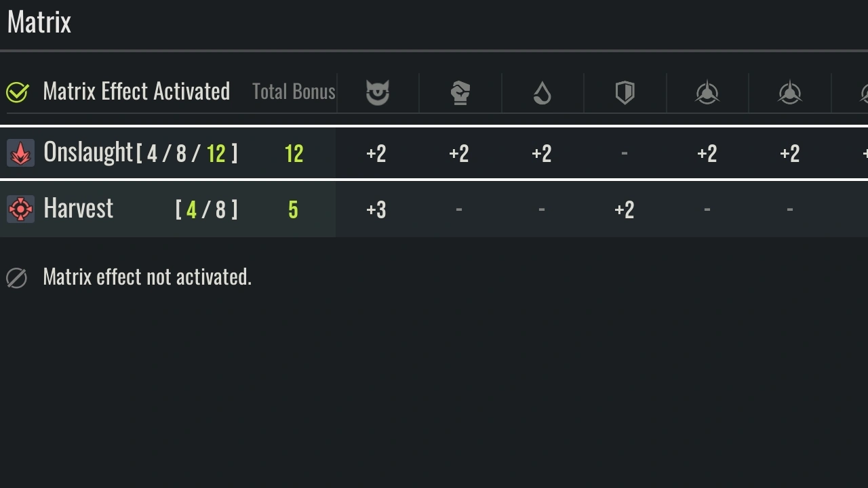Image resolution: width=868 pixels, height=488 pixels.
Task: Select the shield column icon
Action: click(625, 92)
